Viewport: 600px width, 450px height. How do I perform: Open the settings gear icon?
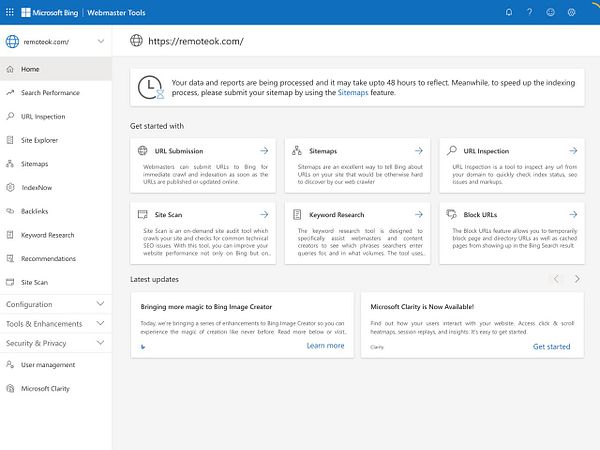[x=571, y=12]
